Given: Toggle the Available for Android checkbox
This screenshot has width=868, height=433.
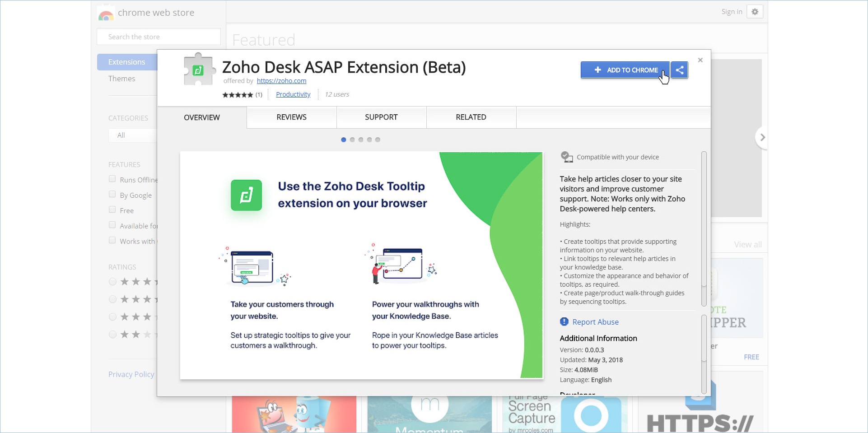Looking at the screenshot, I should coord(112,225).
